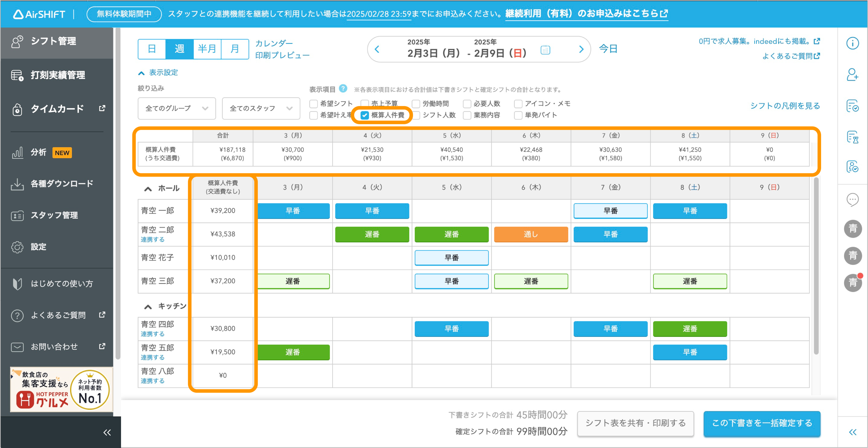The height and width of the screenshot is (448, 868).
Task: Collapse the キッチン group
Action: 148,306
